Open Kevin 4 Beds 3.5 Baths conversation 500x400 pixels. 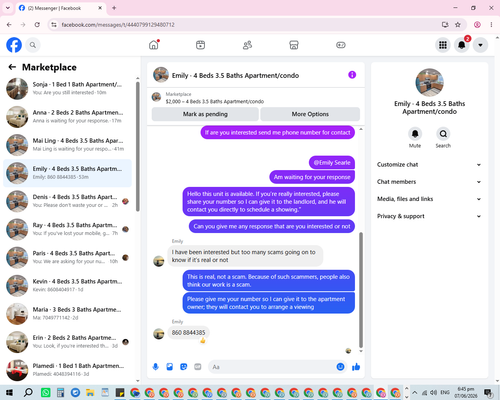67,285
